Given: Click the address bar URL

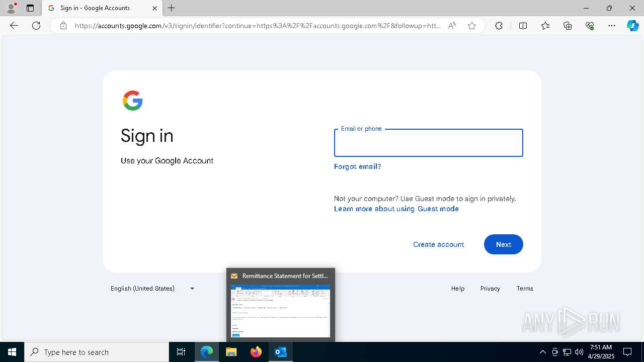Looking at the screenshot, I should pyautogui.click(x=258, y=26).
